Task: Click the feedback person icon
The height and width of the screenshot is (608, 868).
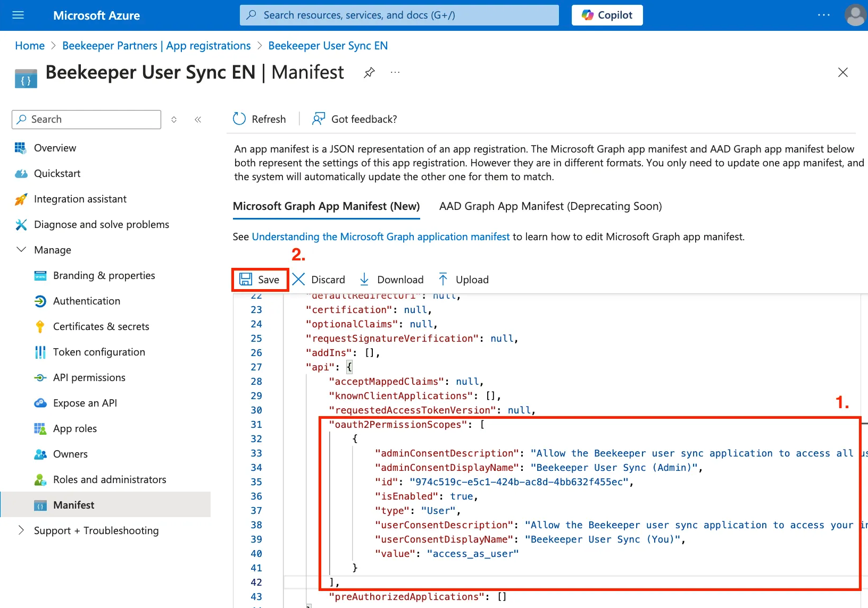Action: 319,119
